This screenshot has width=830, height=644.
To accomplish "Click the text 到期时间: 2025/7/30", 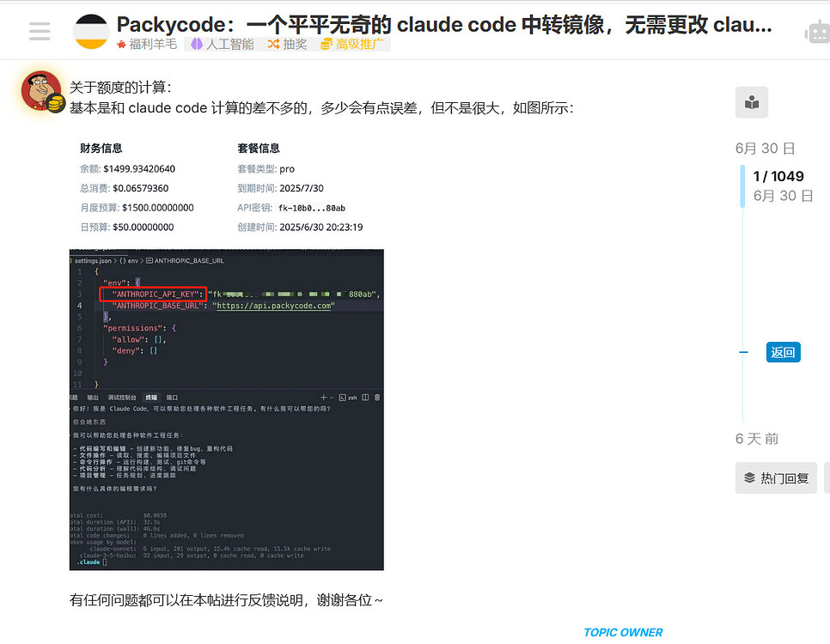I will [x=281, y=188].
